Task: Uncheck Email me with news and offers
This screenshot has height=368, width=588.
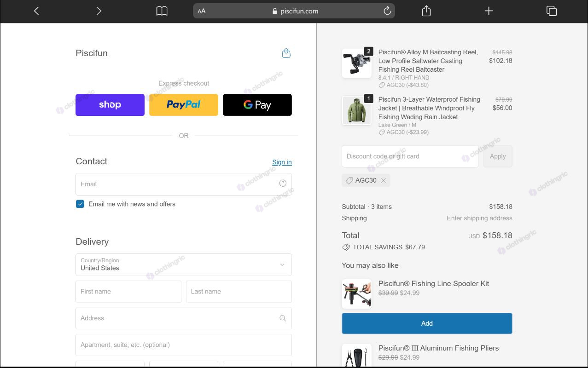Action: click(x=80, y=204)
